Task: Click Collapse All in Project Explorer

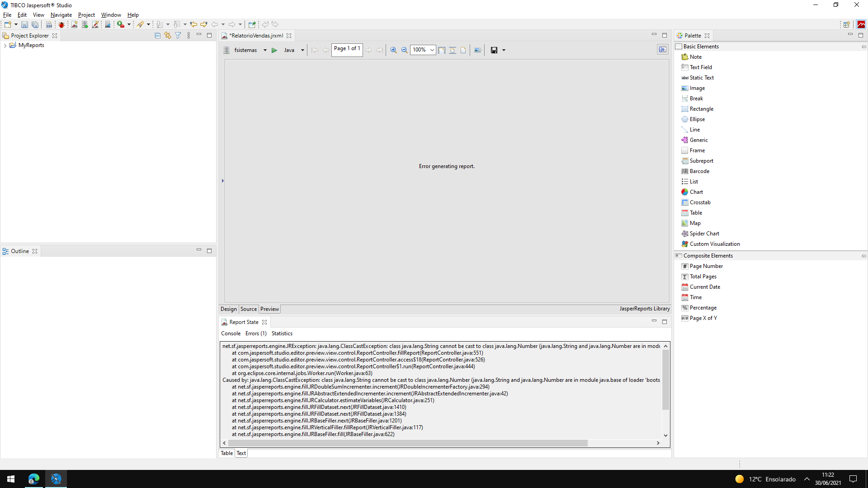Action: pos(157,35)
